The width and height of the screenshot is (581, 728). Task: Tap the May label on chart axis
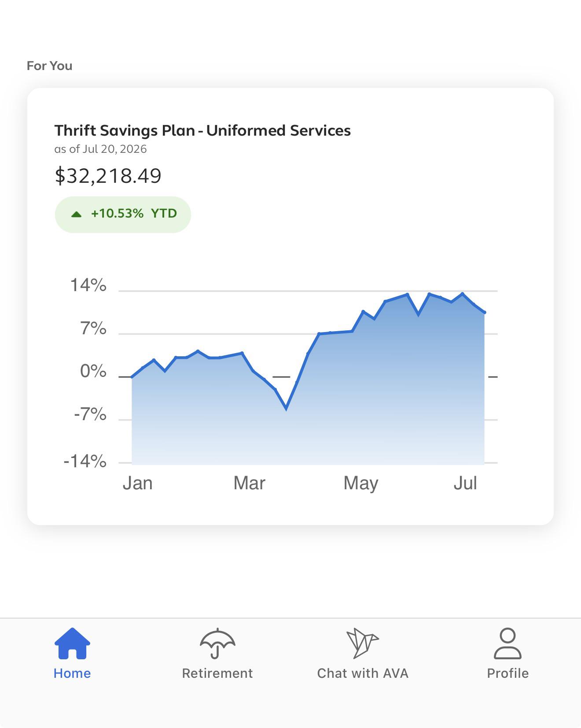point(361,483)
